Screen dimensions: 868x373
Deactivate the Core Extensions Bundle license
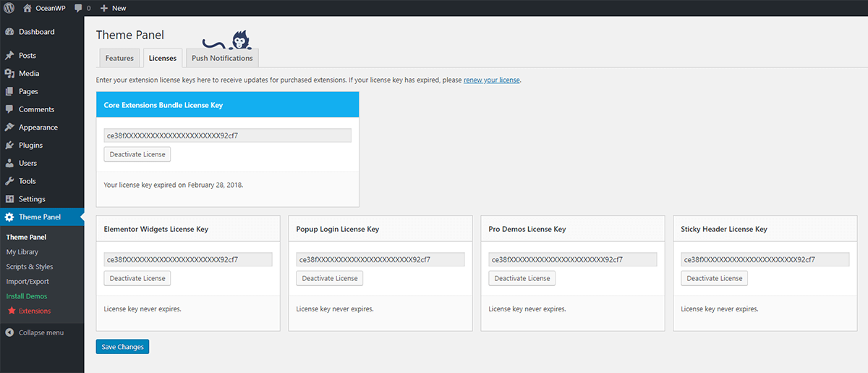[137, 154]
